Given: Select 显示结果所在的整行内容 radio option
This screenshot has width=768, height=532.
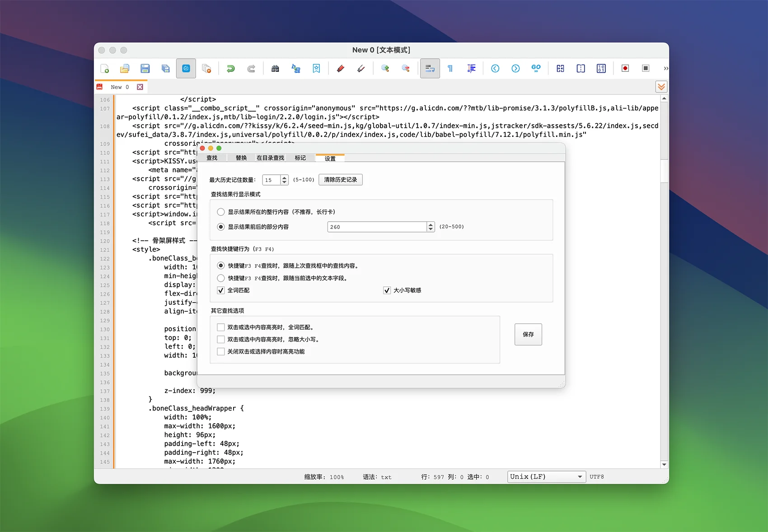Looking at the screenshot, I should [221, 212].
